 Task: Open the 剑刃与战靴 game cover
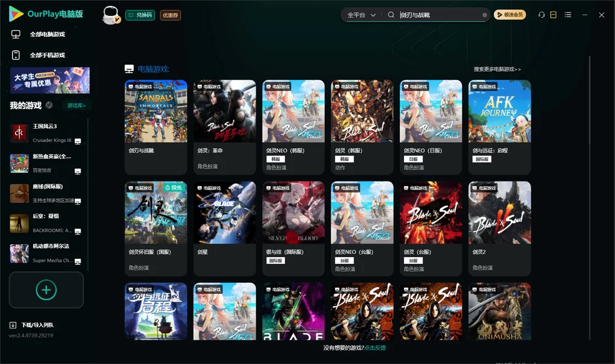click(x=156, y=111)
